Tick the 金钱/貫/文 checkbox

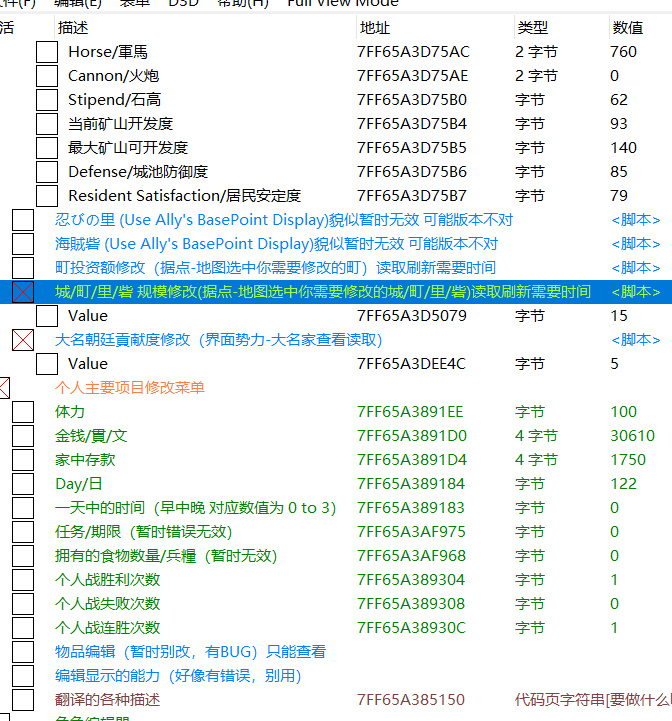click(x=23, y=436)
